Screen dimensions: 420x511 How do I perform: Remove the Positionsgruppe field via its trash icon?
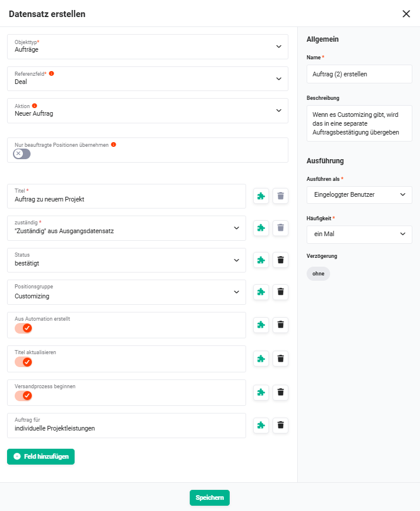pos(281,292)
